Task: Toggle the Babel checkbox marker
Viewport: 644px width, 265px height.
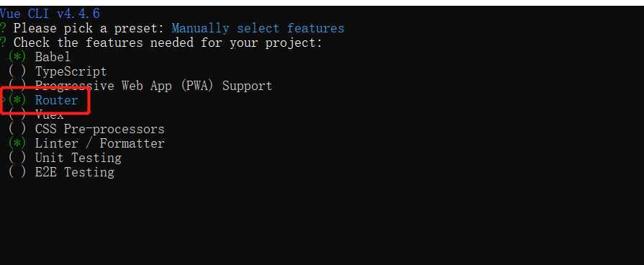Action: click(x=17, y=57)
